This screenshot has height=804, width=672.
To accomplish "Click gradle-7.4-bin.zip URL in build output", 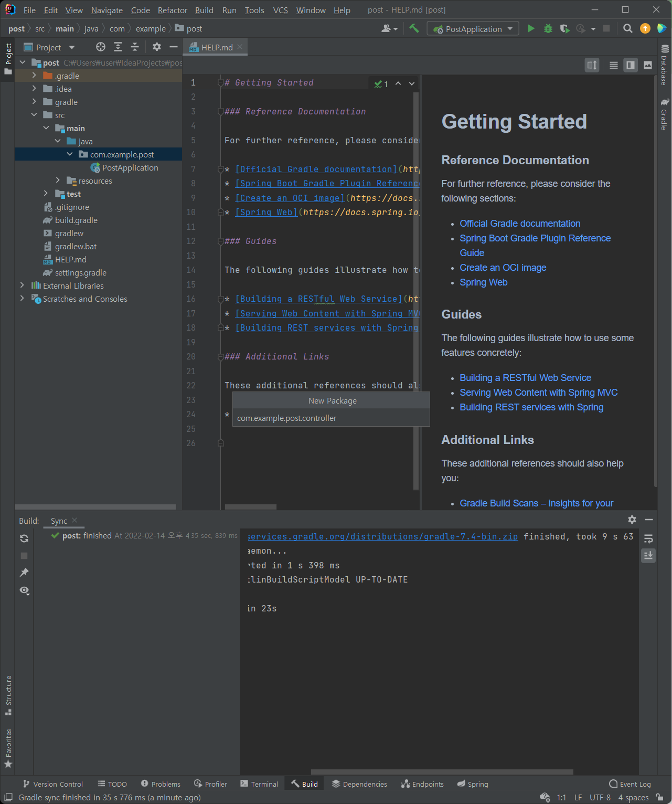I will [x=382, y=536].
